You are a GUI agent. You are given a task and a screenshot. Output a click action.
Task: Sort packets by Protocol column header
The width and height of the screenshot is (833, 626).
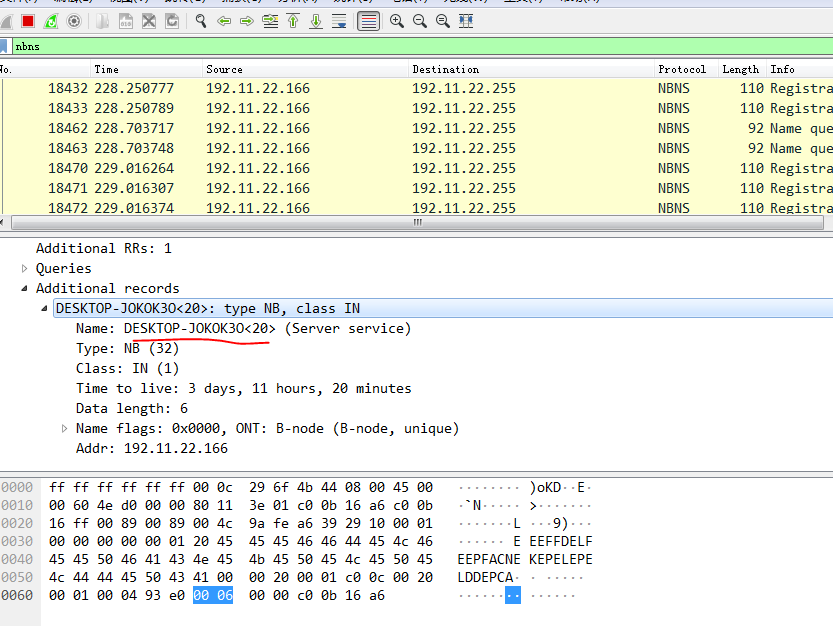pyautogui.click(x=682, y=69)
